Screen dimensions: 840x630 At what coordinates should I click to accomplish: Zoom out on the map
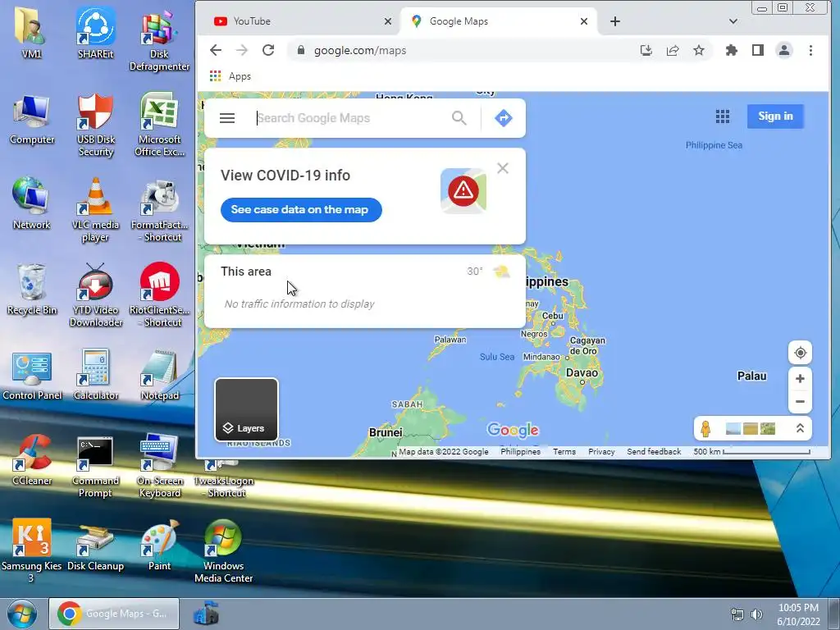[800, 401]
